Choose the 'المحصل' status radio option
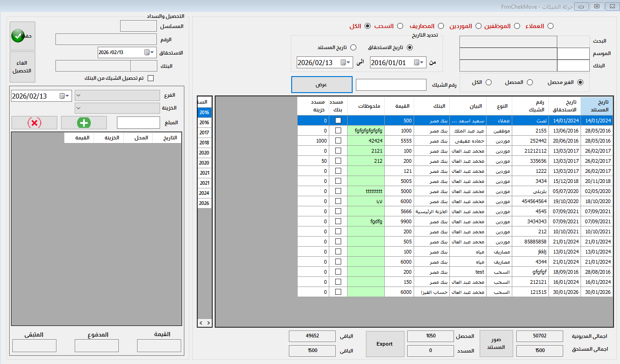620x364 pixels. click(x=530, y=83)
